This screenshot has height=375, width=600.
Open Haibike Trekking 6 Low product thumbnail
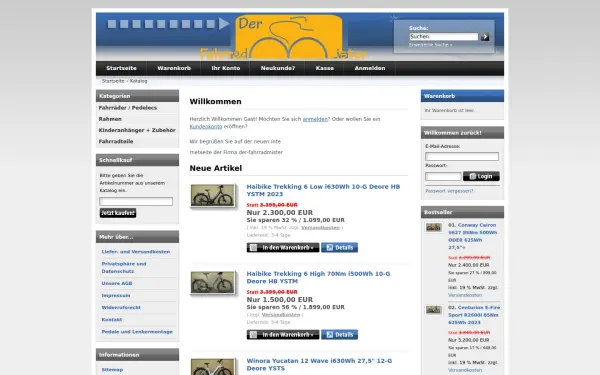213,196
